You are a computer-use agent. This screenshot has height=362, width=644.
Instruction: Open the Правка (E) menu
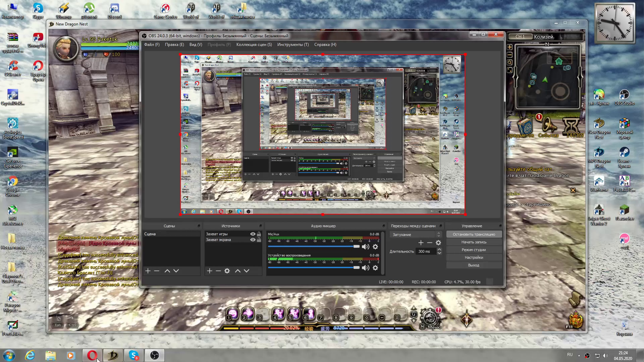pos(174,44)
